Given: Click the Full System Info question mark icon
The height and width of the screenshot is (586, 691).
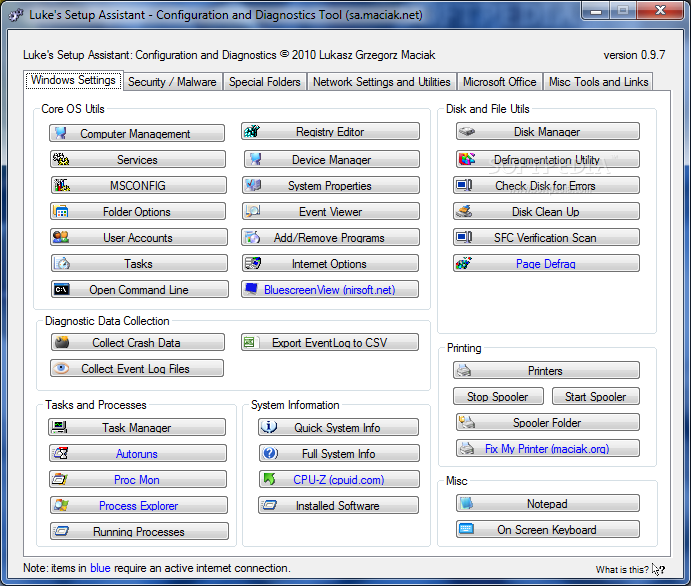Looking at the screenshot, I should tap(269, 452).
